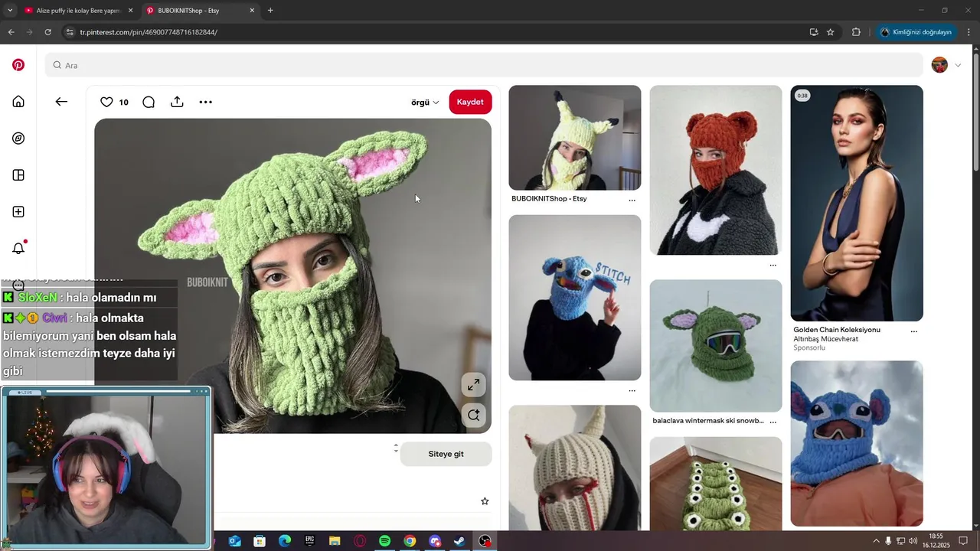Open Microsoft Store from the taskbar
980x551 pixels.
(x=260, y=541)
